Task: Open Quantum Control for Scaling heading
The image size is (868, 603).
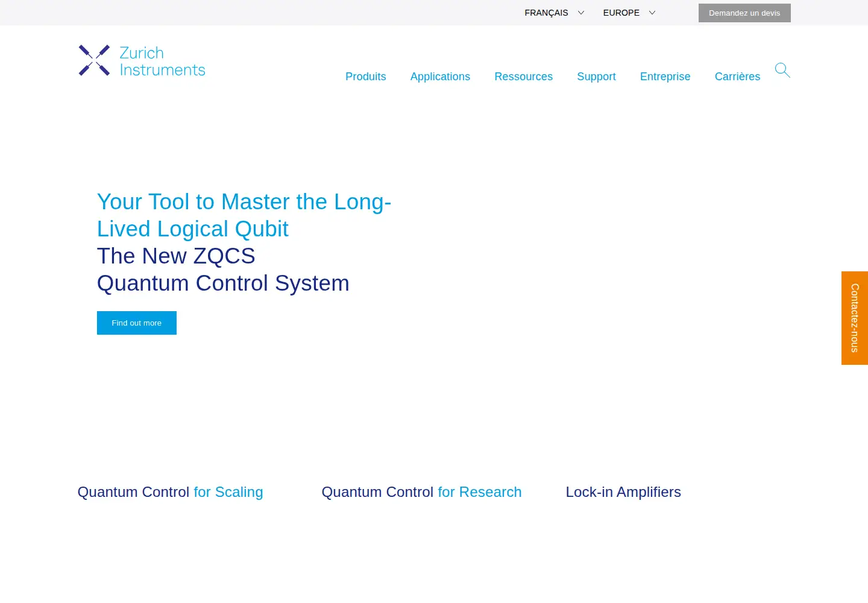Action: (171, 492)
